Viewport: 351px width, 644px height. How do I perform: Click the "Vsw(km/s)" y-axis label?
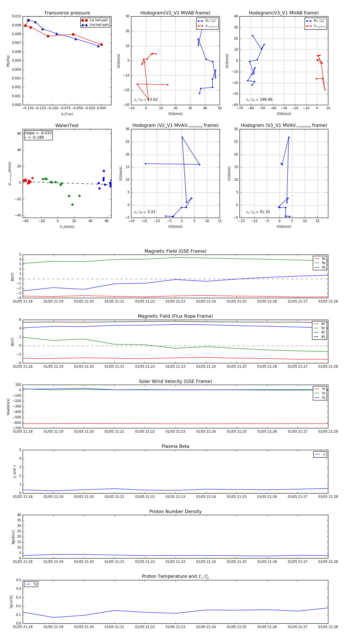coord(8,407)
